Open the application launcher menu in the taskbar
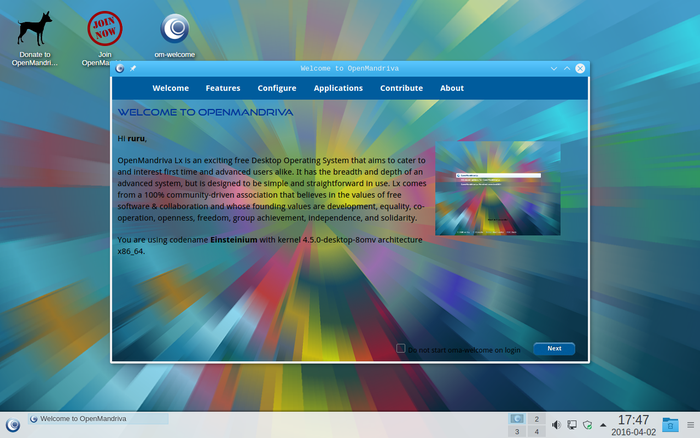700x438 pixels. tap(12, 424)
